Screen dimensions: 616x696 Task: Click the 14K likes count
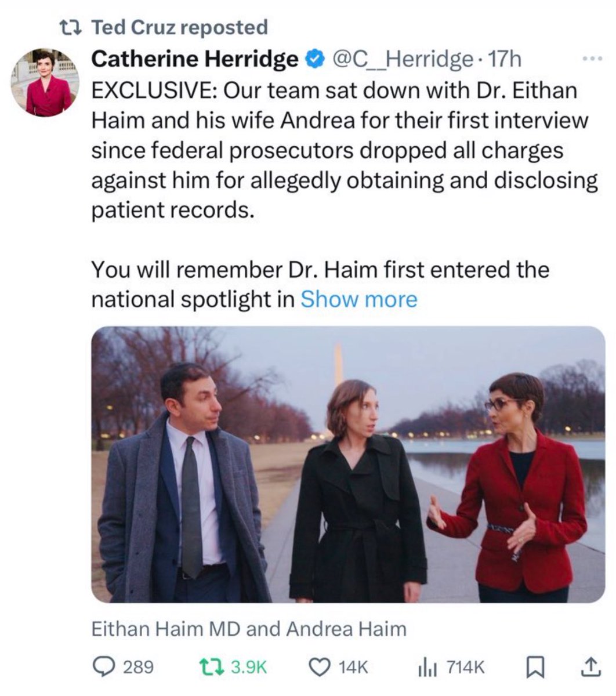click(353, 667)
